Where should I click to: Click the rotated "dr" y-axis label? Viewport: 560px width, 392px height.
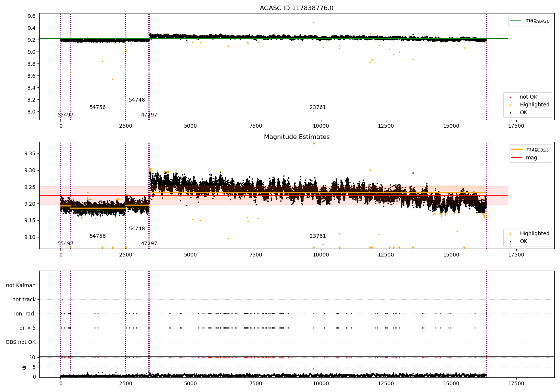[24, 367]
